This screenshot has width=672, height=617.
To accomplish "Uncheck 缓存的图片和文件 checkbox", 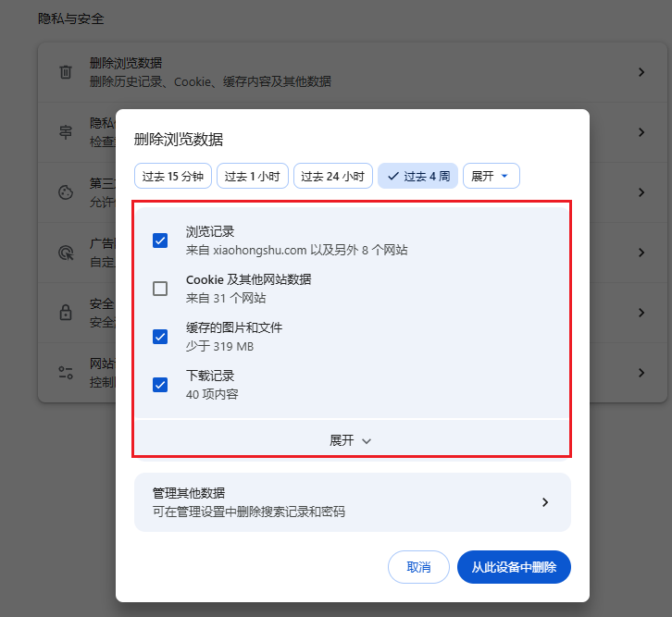I will pos(160,337).
